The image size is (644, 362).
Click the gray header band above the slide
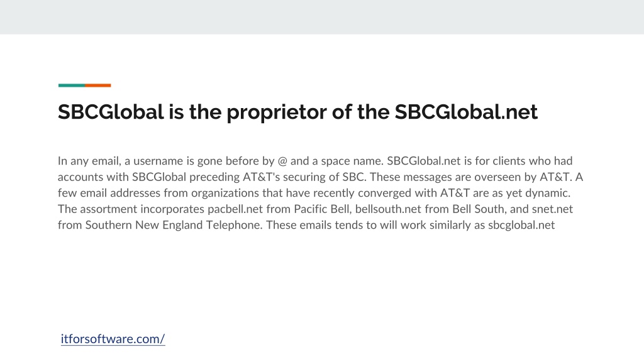pyautogui.click(x=322, y=17)
